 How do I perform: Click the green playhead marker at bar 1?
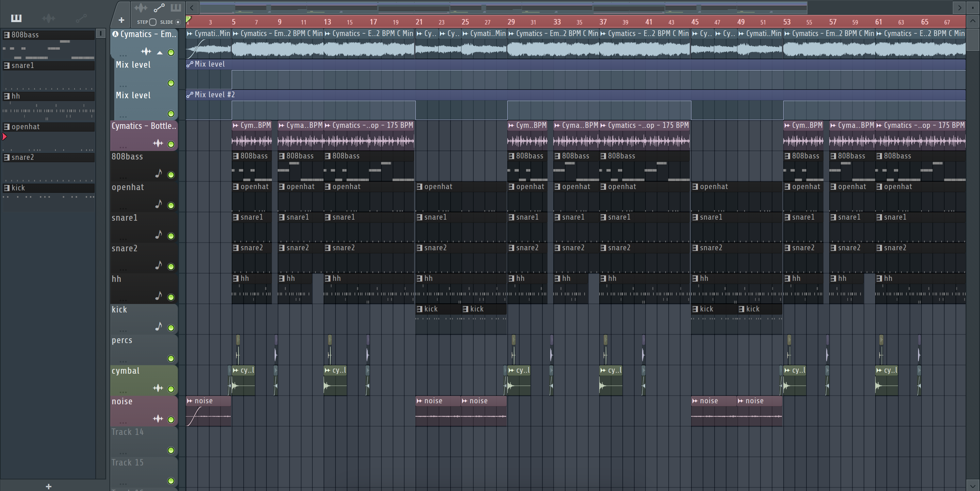point(188,20)
